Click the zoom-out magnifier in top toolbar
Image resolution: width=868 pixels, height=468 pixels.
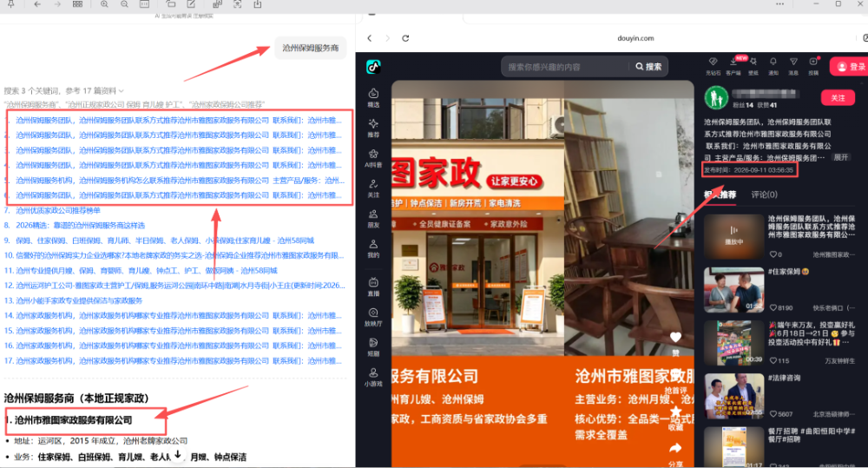(124, 3)
